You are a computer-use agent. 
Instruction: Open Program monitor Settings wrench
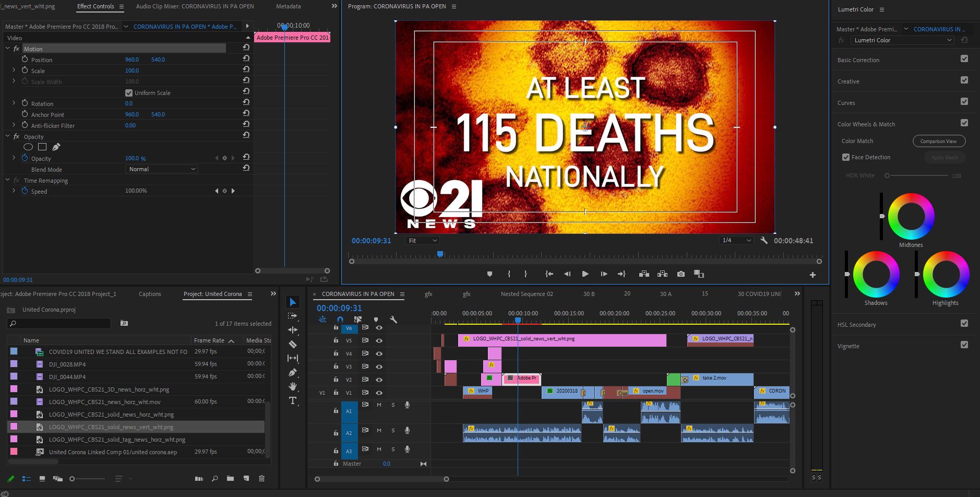click(x=764, y=241)
